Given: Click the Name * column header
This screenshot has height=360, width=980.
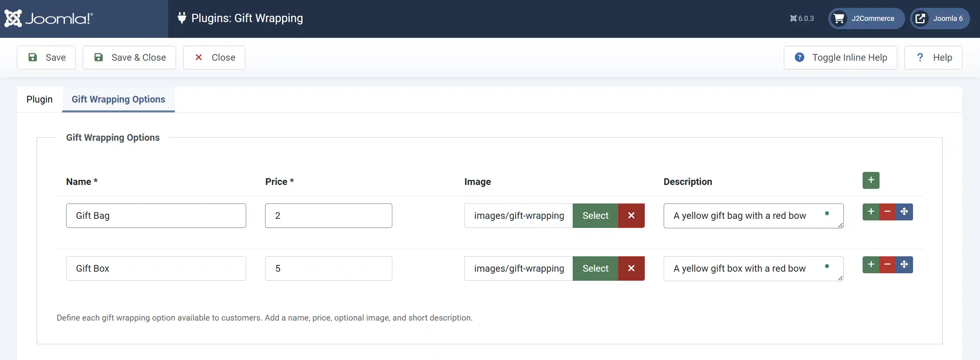Looking at the screenshot, I should pos(82,182).
